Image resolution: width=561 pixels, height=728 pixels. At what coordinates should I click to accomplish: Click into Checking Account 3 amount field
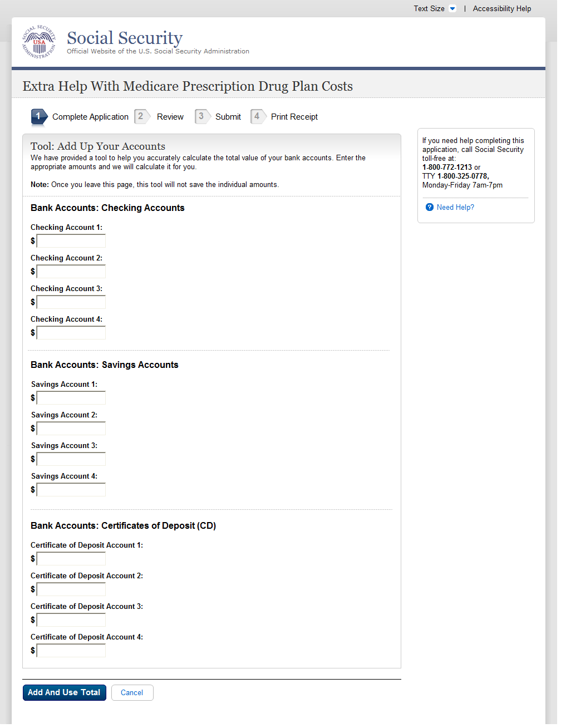coord(71,302)
